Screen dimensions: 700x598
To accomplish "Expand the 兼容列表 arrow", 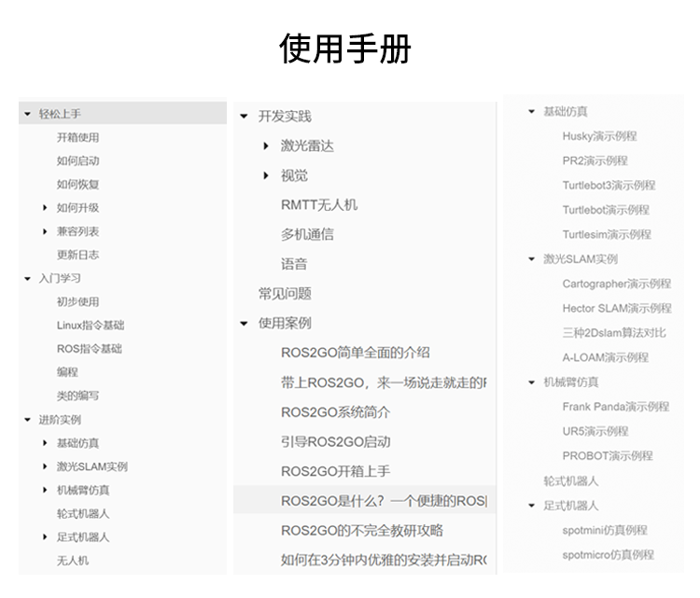I will [45, 231].
